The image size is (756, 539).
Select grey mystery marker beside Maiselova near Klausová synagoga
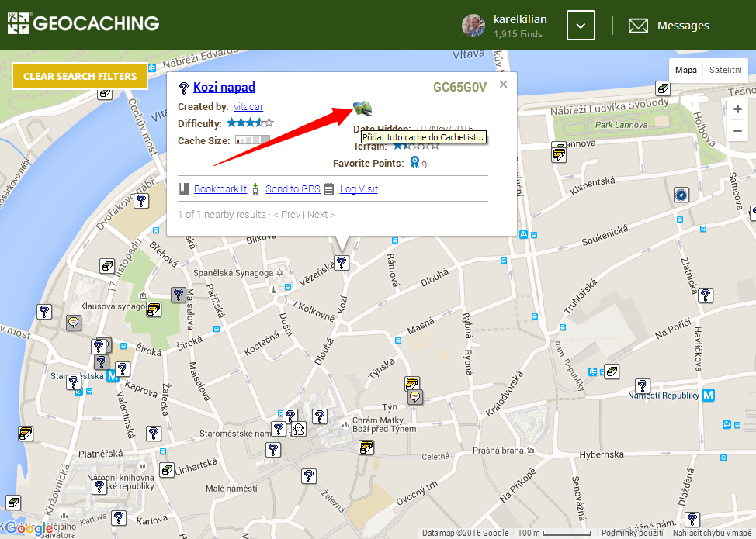179,294
